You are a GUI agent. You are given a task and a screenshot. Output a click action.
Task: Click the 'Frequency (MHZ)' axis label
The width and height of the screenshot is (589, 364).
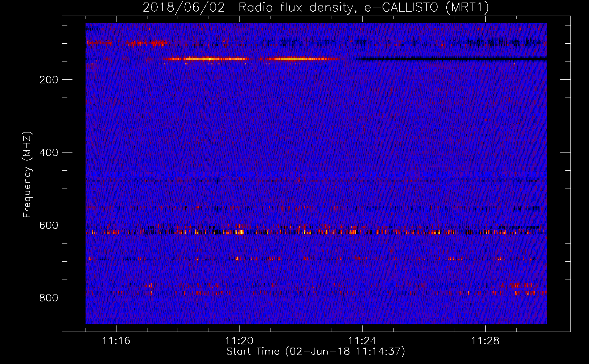(x=27, y=175)
